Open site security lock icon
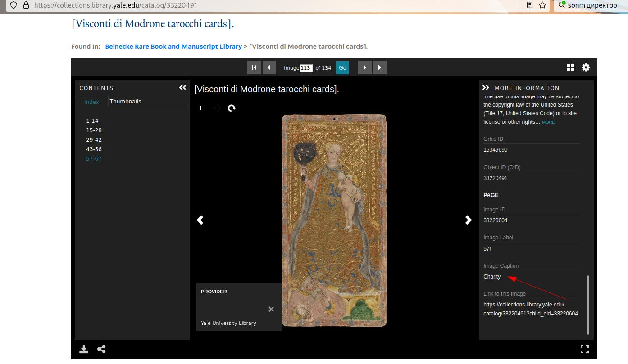The image size is (628, 364). coord(26,5)
